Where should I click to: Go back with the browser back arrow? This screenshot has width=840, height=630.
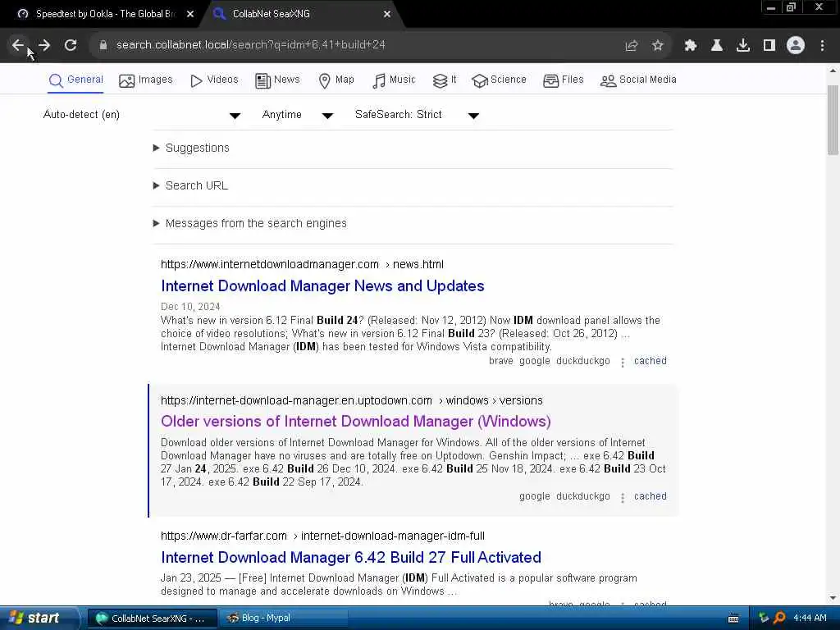pyautogui.click(x=18, y=45)
